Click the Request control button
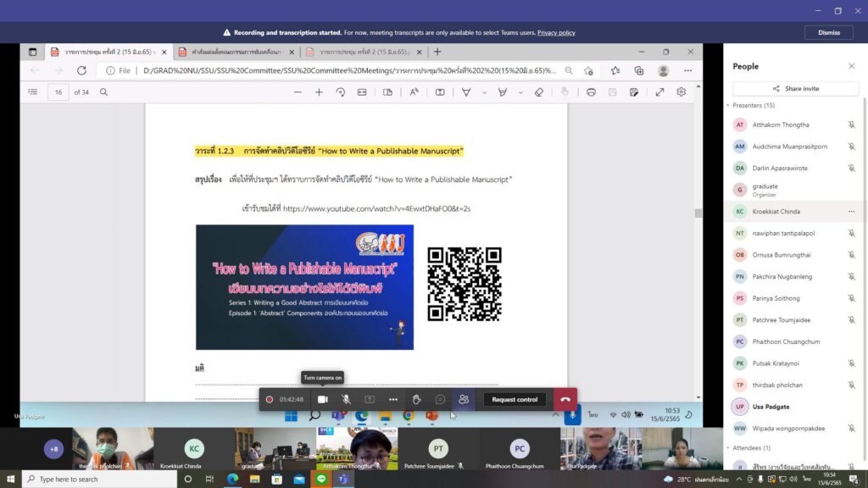This screenshot has width=868, height=488. click(x=515, y=400)
